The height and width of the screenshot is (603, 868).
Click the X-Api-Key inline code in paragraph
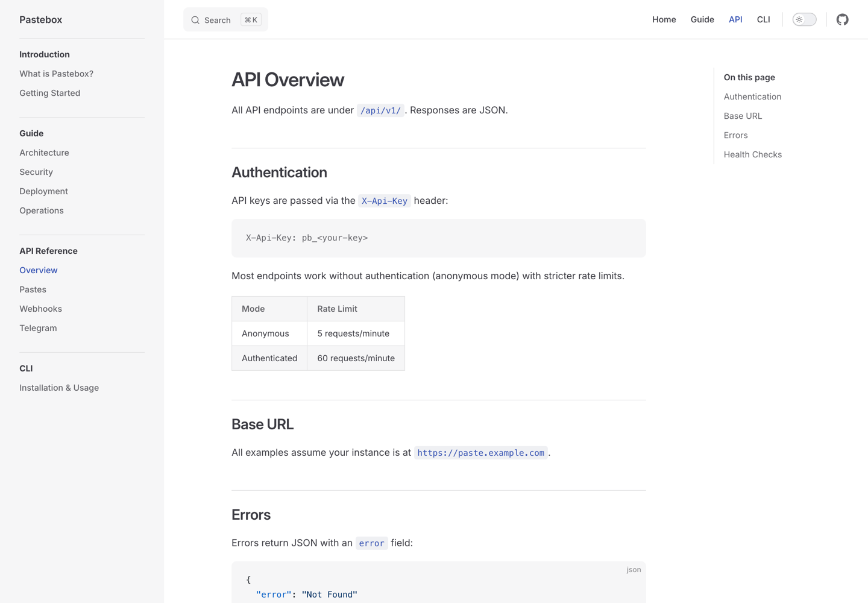click(385, 201)
